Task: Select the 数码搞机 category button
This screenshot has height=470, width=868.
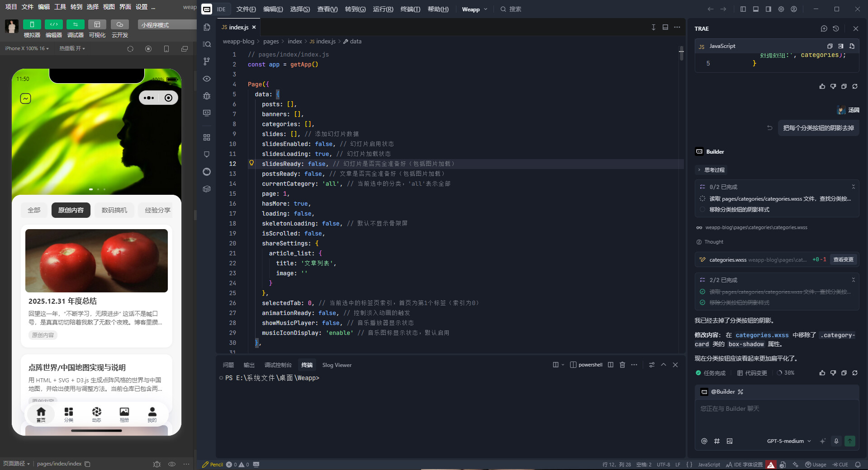Action: 114,210
